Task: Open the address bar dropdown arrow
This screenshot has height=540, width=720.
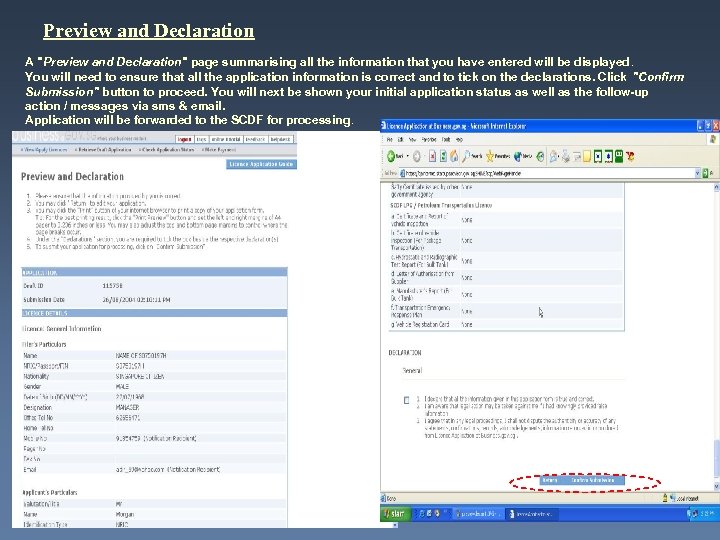Action: click(697, 173)
